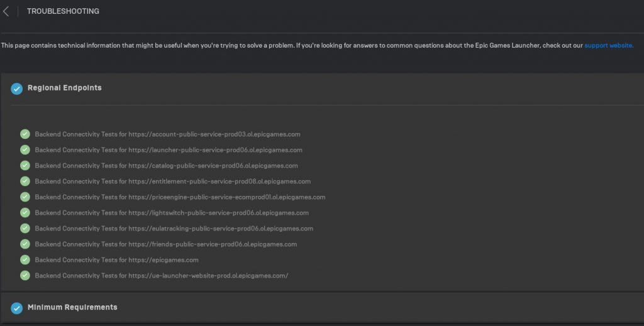The width and height of the screenshot is (644, 326).
Task: Select the lightswitch-public-service-prod06 connectivity test text
Action: tap(172, 213)
